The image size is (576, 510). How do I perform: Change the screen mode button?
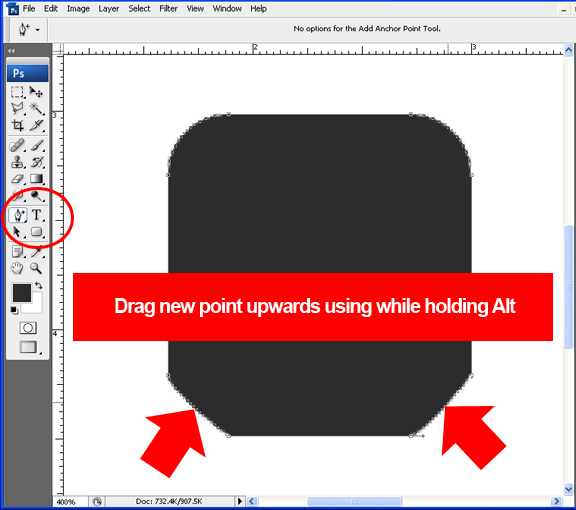pos(28,347)
